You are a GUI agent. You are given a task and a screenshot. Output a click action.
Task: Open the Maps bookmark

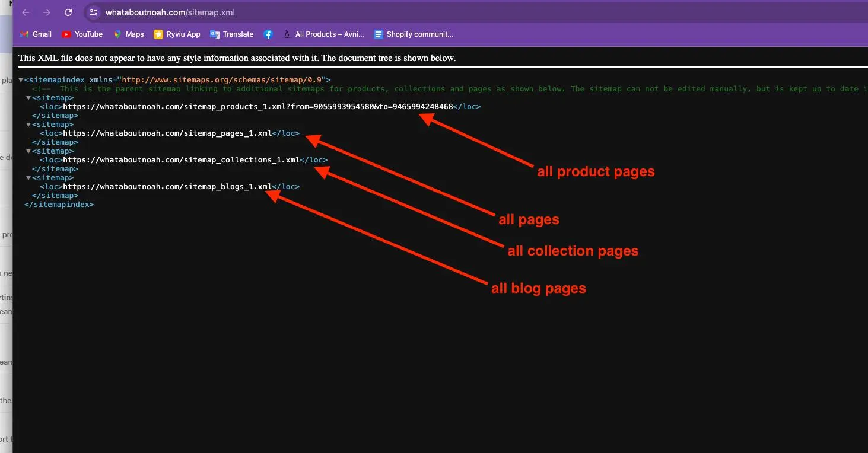coord(129,34)
